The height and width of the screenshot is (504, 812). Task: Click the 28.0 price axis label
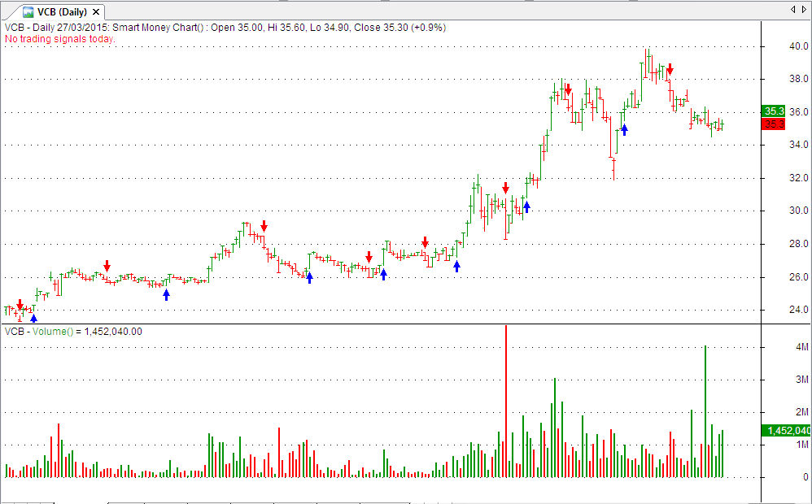[798, 243]
